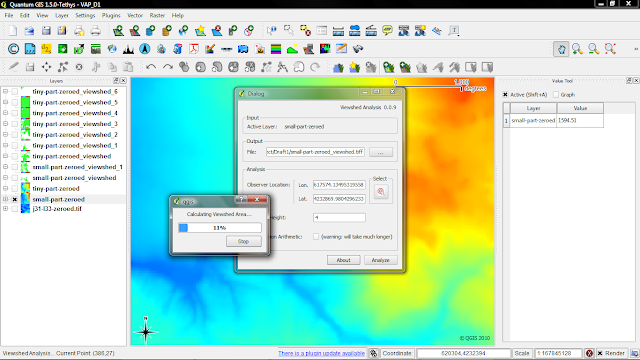
Task: Open the Plugins menu
Action: 111,16
